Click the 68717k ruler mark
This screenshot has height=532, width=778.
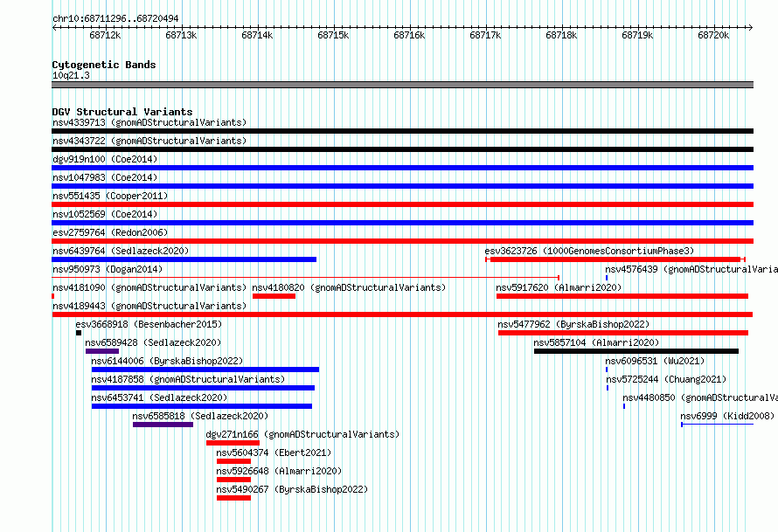tap(485, 35)
